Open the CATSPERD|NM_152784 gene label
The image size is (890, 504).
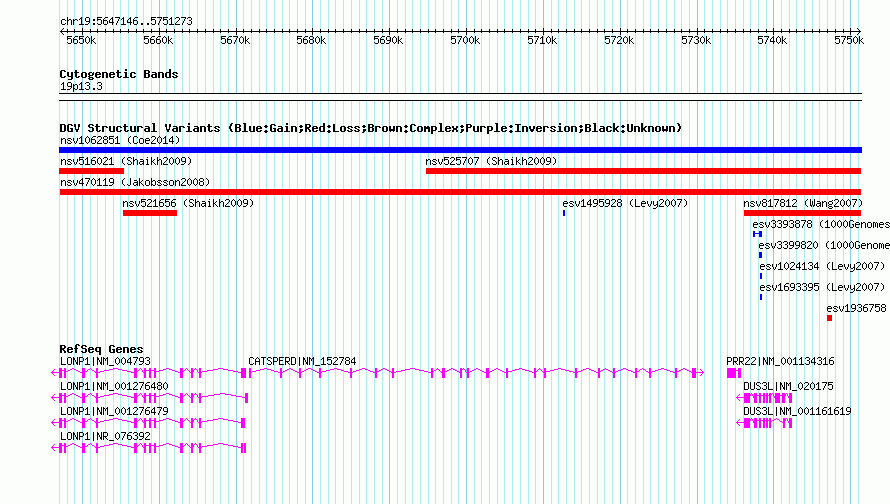click(x=302, y=361)
